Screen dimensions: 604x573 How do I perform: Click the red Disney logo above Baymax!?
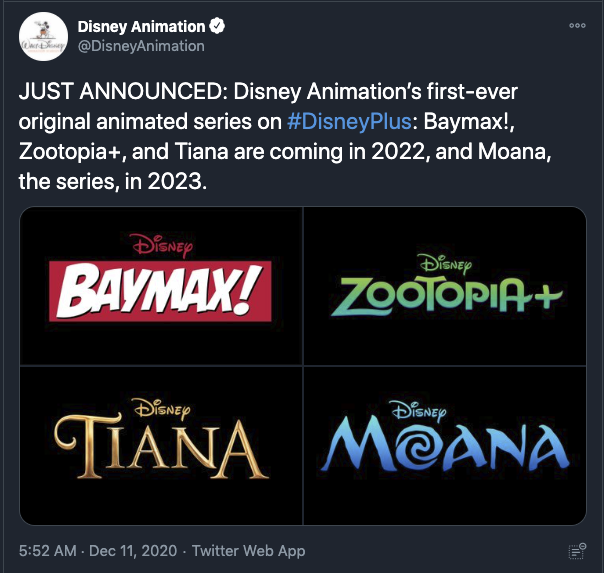(161, 245)
